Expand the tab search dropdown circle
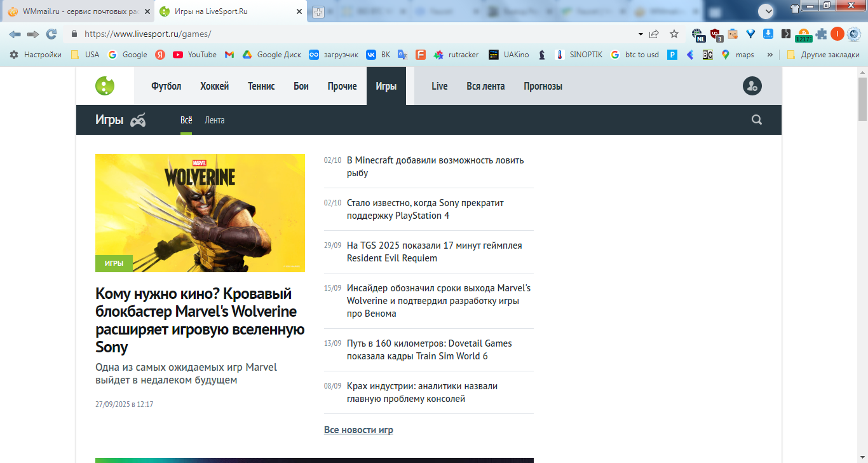The width and height of the screenshot is (868, 463). pyautogui.click(x=766, y=11)
